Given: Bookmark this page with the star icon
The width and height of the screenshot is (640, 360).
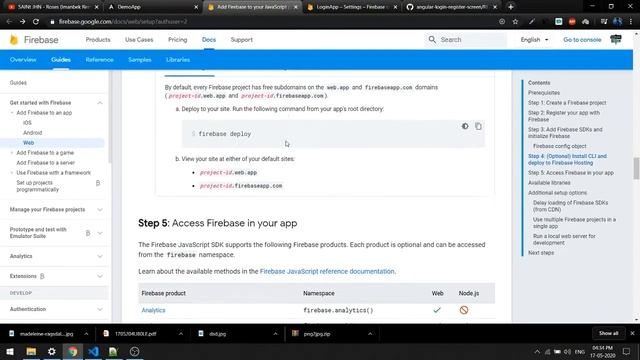Looking at the screenshot, I should click(515, 22).
